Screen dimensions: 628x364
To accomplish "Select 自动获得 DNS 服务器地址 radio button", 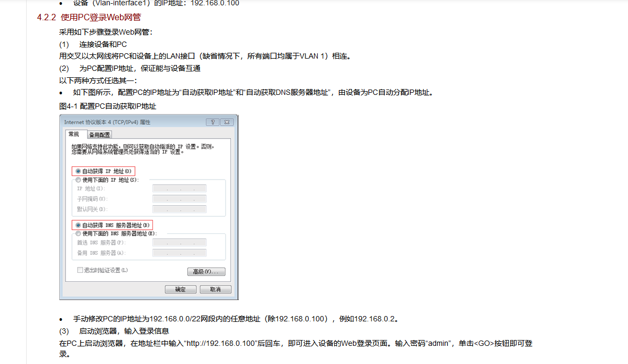I will 78,225.
